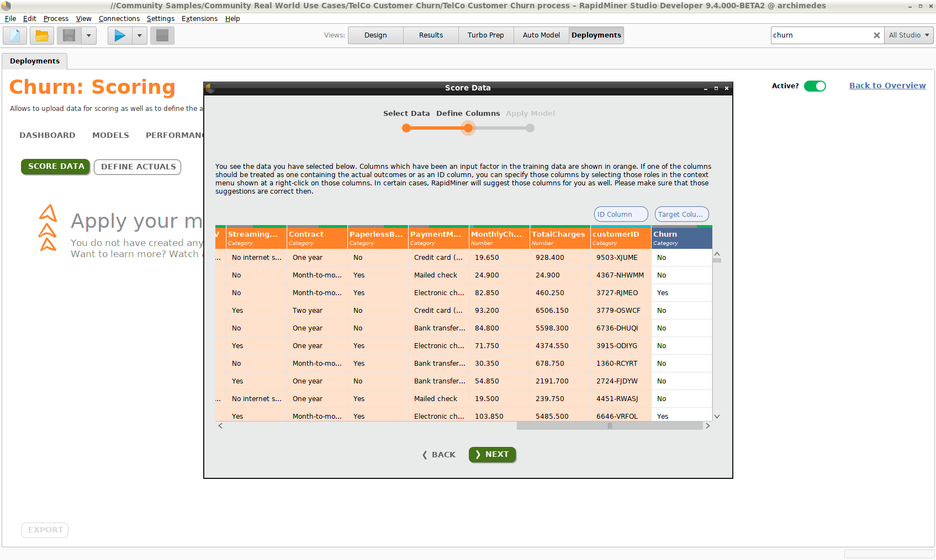This screenshot has height=560, width=936.
Task: Click the SCORE DATA button
Action: pyautogui.click(x=56, y=167)
